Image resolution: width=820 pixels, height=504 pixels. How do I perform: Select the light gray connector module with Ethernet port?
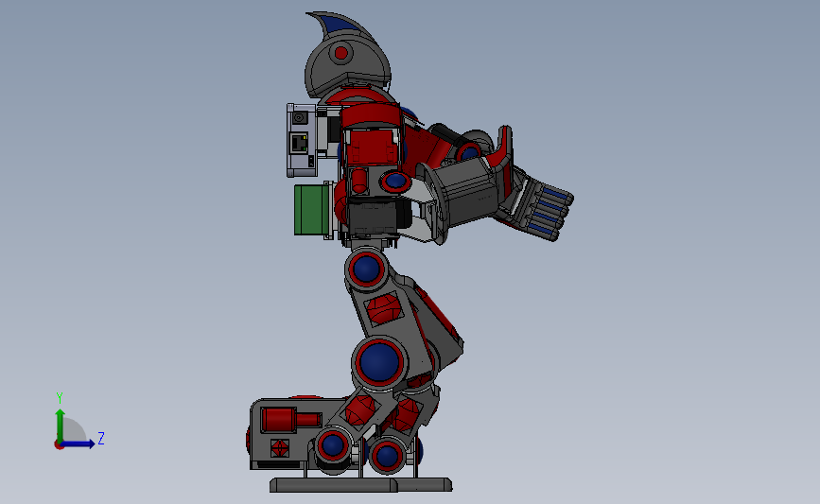click(x=301, y=140)
